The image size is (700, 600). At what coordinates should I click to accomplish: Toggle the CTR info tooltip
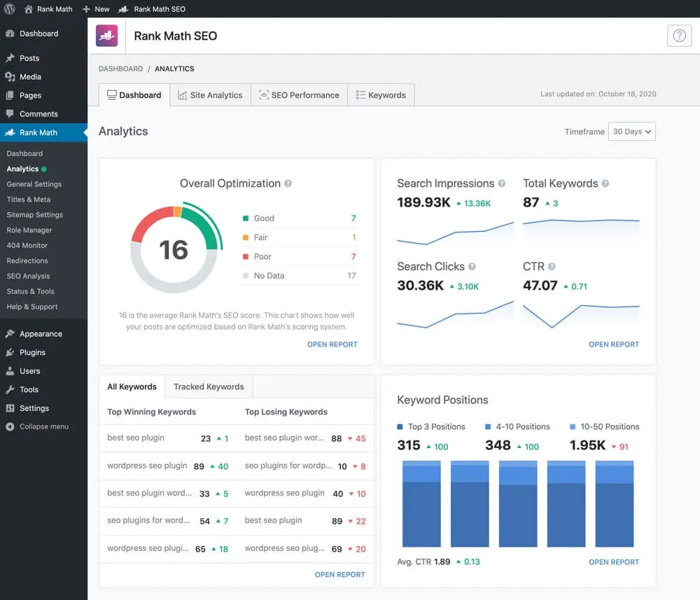click(x=550, y=267)
